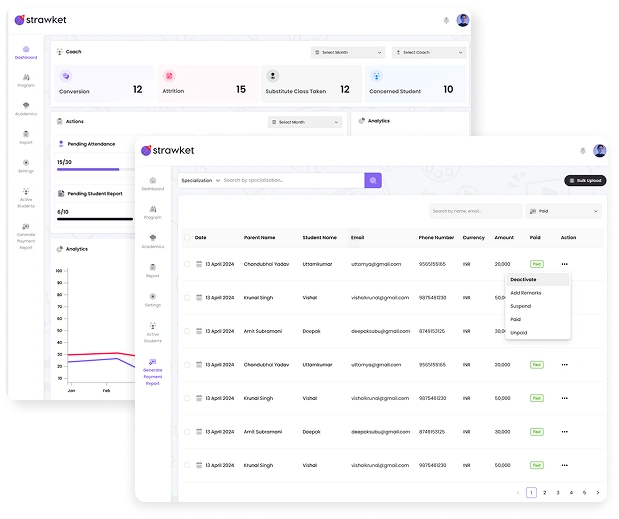
Task: Toggle the select-all checkbox in table header
Action: click(187, 238)
